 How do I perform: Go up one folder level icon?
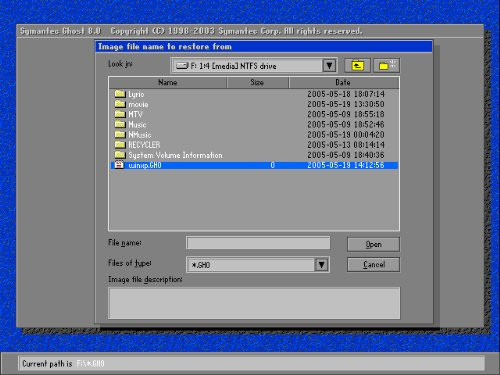357,65
